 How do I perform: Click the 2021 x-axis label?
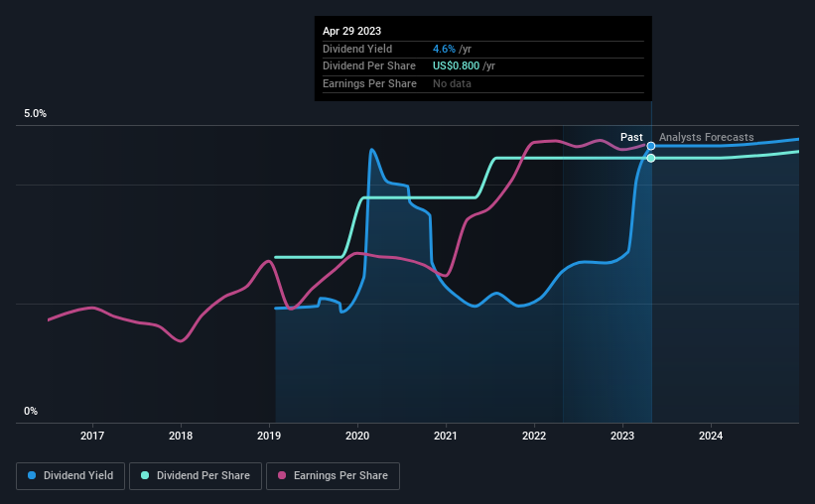446,436
